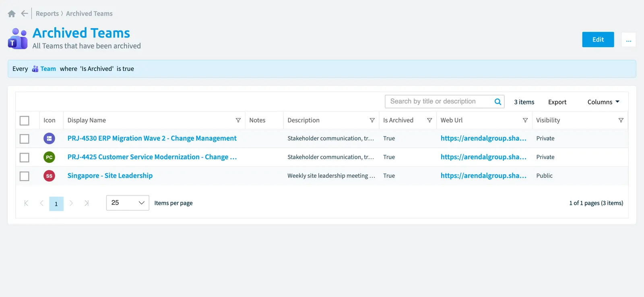Go to the home page icon

click(12, 14)
